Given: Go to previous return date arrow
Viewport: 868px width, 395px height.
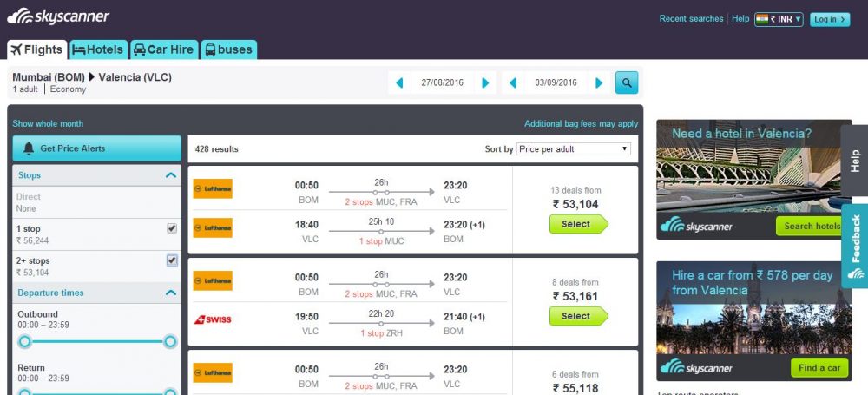Looking at the screenshot, I should tap(514, 83).
